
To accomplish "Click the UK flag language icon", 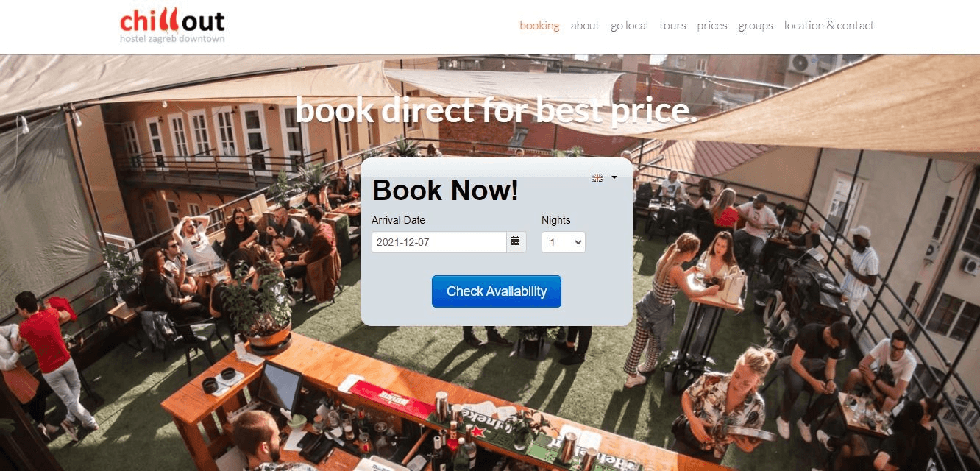I will coord(597,177).
